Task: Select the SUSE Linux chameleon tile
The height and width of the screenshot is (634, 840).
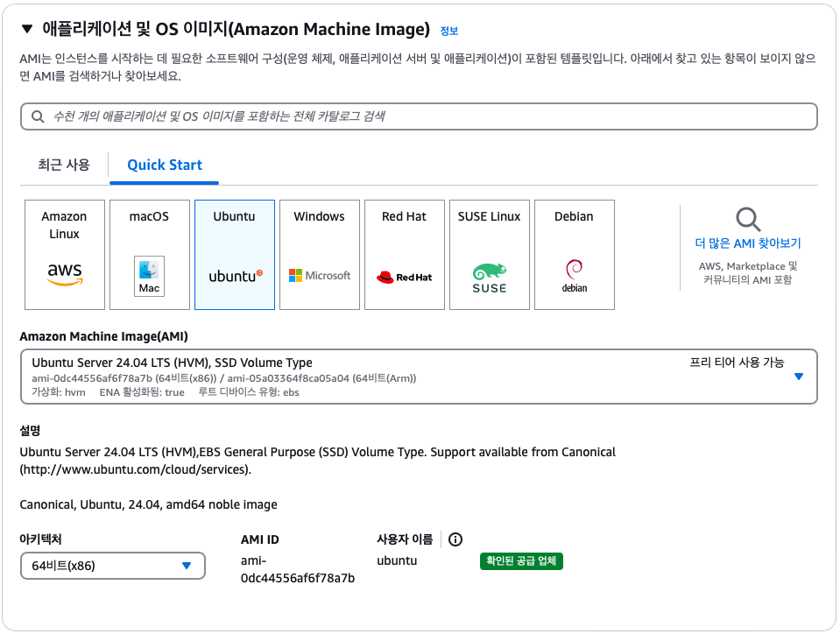Action: pyautogui.click(x=489, y=255)
